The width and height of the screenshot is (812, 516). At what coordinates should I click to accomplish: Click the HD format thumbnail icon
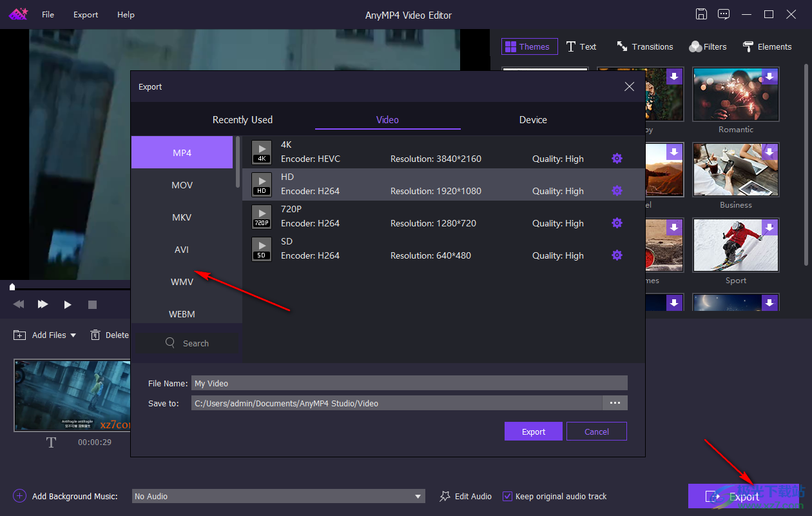pos(262,184)
